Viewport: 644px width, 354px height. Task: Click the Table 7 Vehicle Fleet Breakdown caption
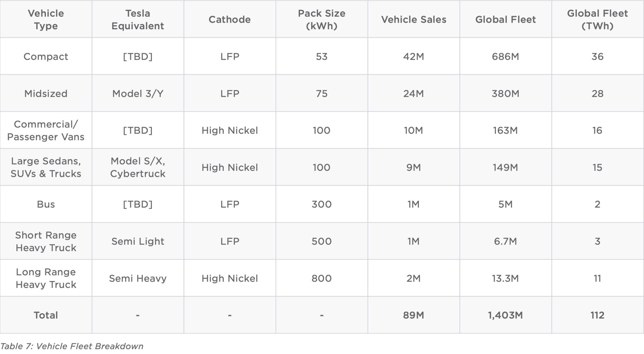[72, 346]
